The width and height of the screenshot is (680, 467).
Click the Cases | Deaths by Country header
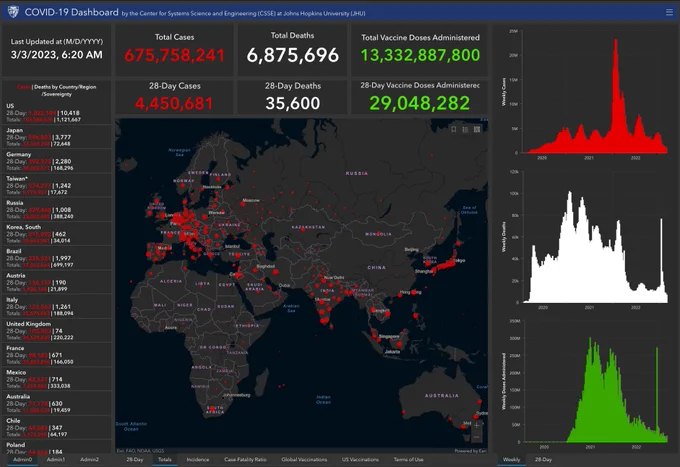coord(57,90)
